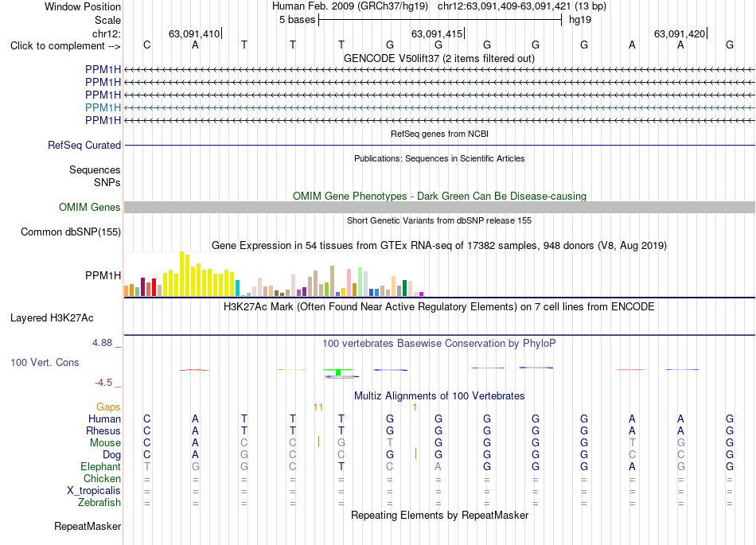Select the Dog alignment row label
The width and height of the screenshot is (756, 545).
(x=111, y=455)
